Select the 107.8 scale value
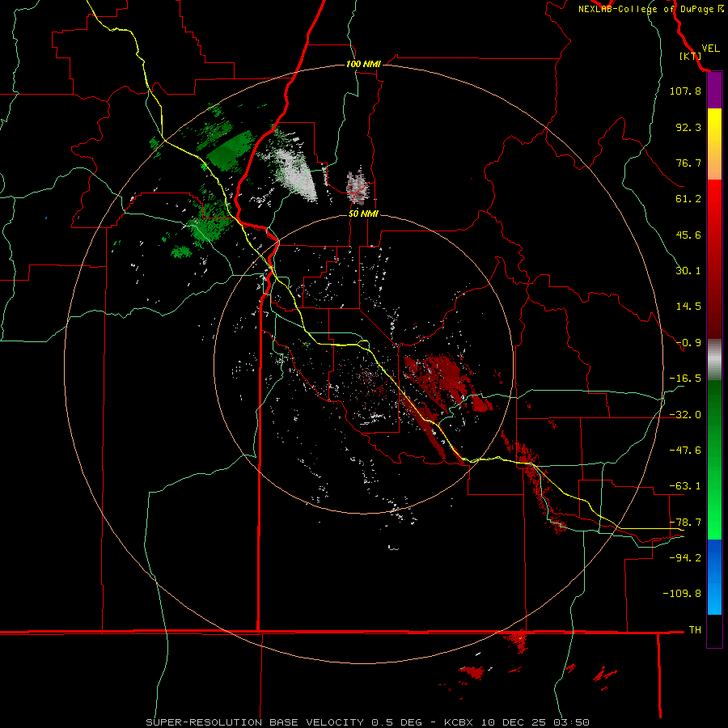Viewport: 728px width, 728px height. tap(685, 91)
